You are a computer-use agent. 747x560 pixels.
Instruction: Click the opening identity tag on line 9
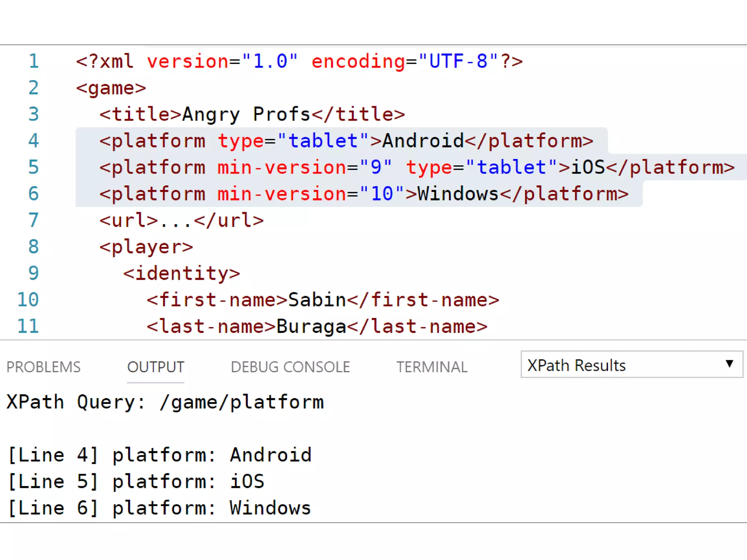tap(181, 273)
